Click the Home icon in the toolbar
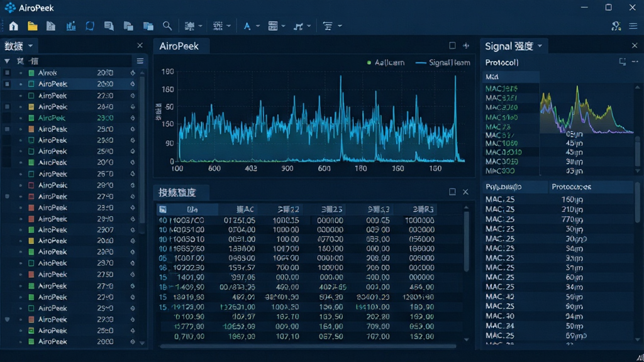 tap(14, 26)
